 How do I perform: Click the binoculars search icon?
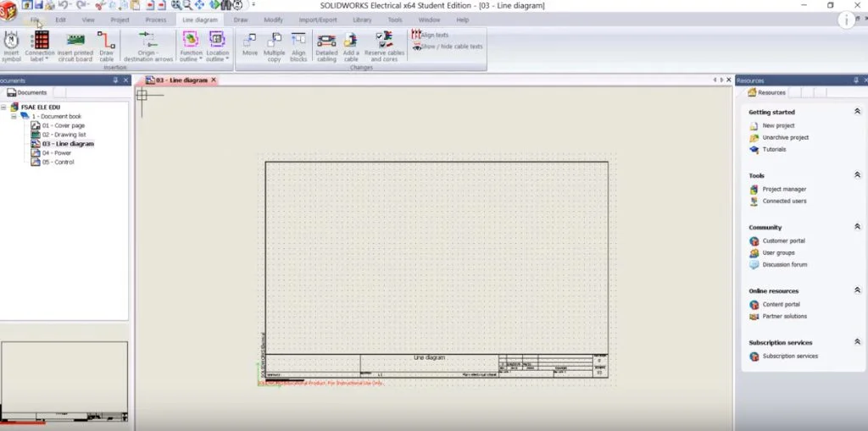(225, 5)
